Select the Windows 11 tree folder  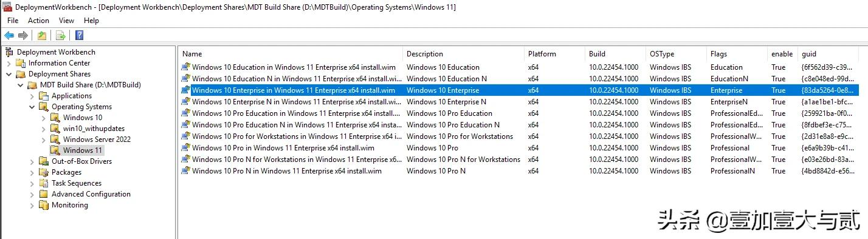pyautogui.click(x=83, y=150)
